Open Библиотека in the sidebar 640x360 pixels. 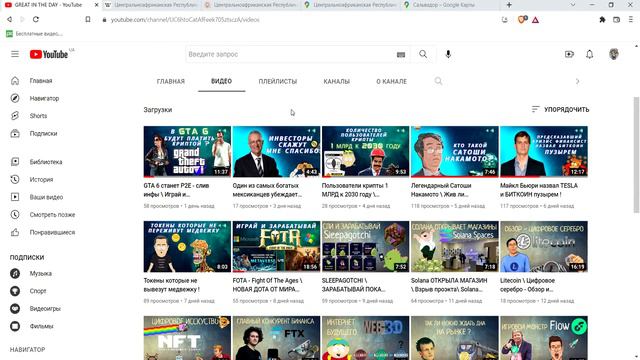coord(46,162)
